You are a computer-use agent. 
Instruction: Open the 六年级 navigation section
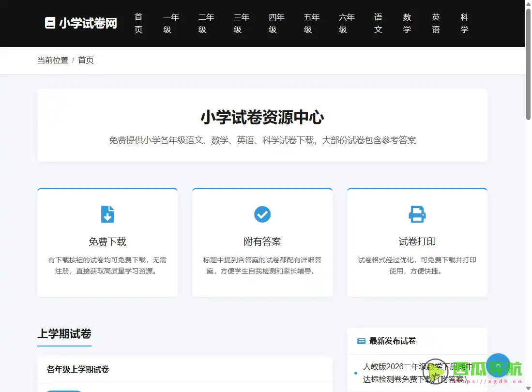[x=347, y=23]
